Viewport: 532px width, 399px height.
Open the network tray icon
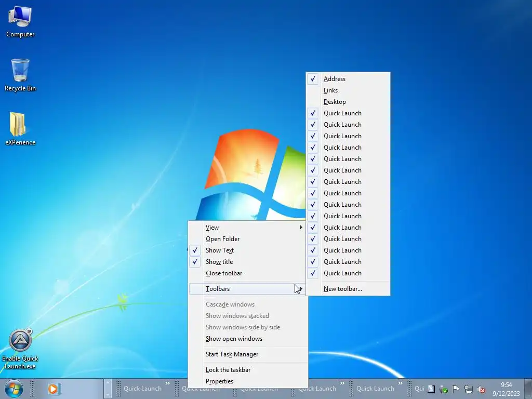(469, 389)
